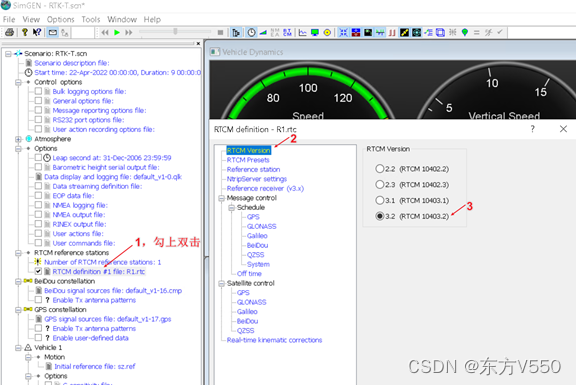Click the green monitor toolbar icon

coord(315,32)
